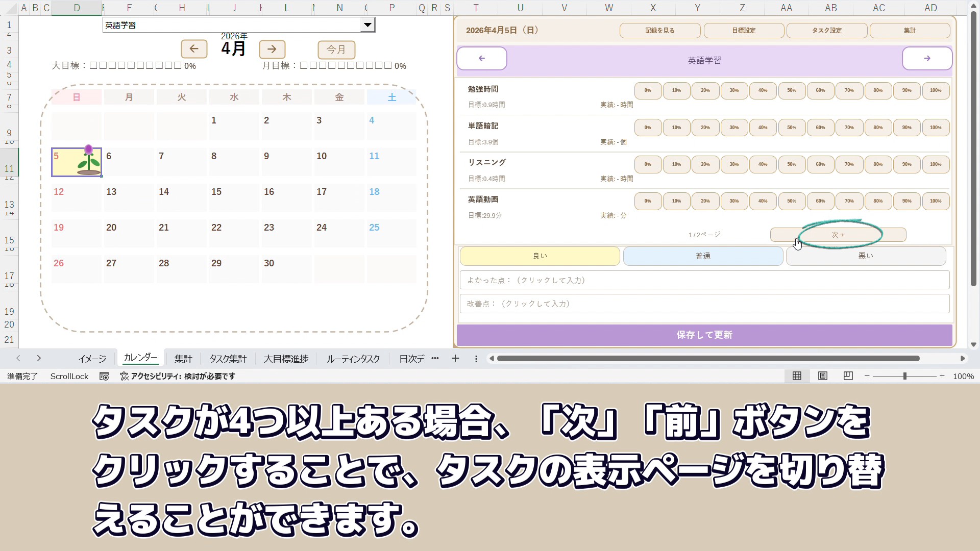Switch to Page Break Preview icon

tap(848, 376)
